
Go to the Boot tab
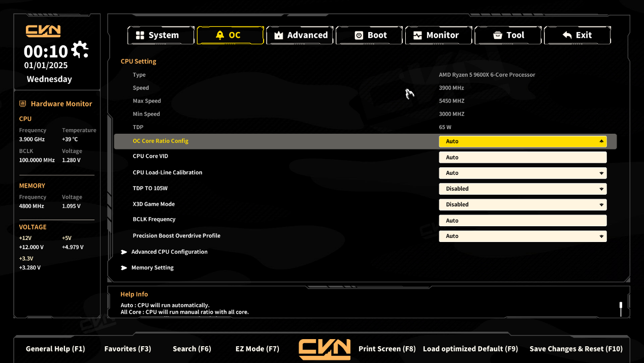(x=369, y=35)
